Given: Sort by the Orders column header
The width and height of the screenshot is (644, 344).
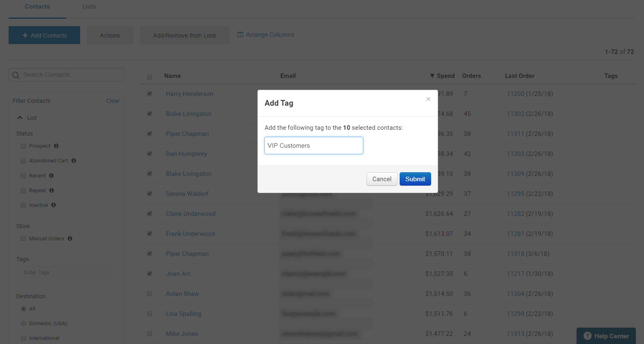Looking at the screenshot, I should pos(472,76).
